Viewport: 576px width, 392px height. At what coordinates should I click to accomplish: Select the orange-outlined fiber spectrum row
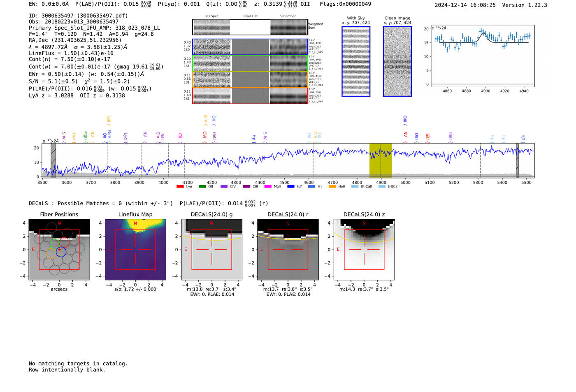click(250, 79)
